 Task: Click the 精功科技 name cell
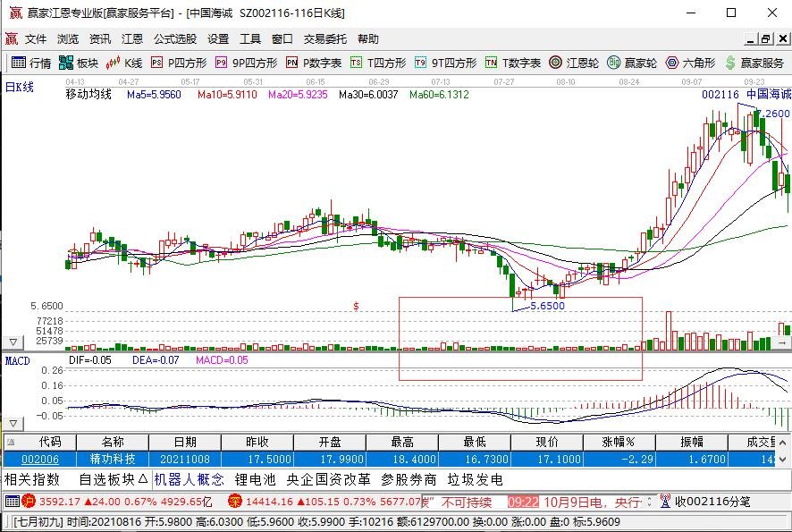[x=113, y=460]
